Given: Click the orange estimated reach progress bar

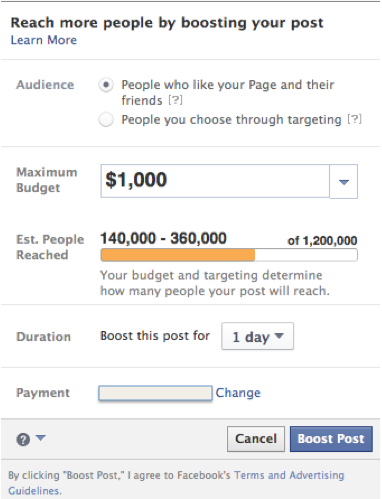Looking at the screenshot, I should point(229,255).
